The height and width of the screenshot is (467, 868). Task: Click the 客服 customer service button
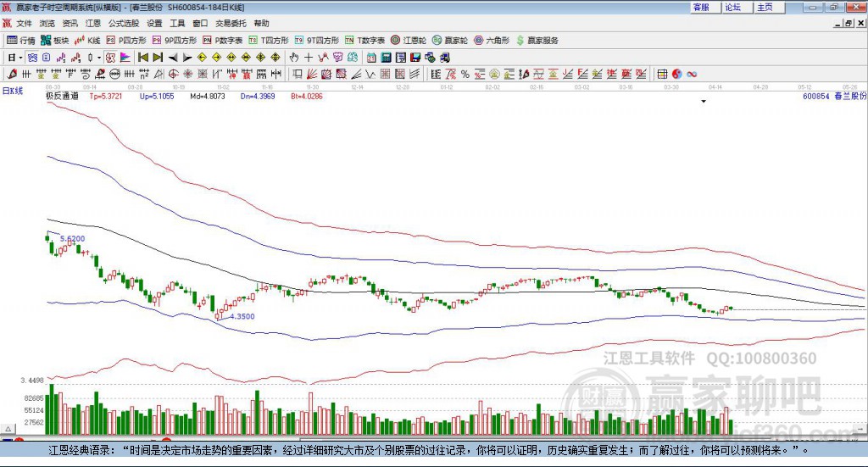(x=701, y=7)
